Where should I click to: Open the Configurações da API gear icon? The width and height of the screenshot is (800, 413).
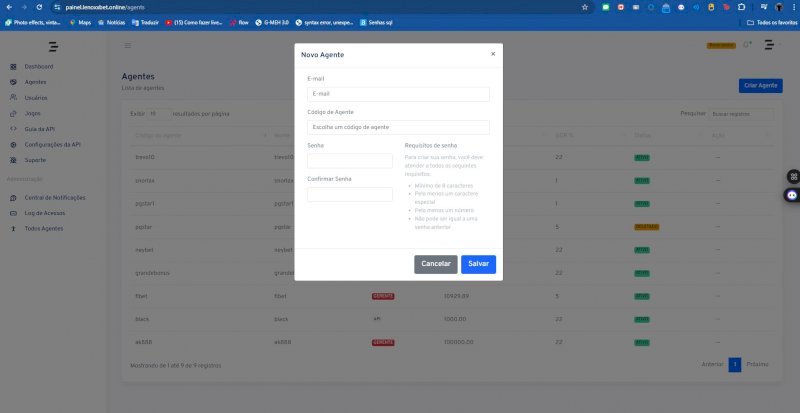[13, 145]
